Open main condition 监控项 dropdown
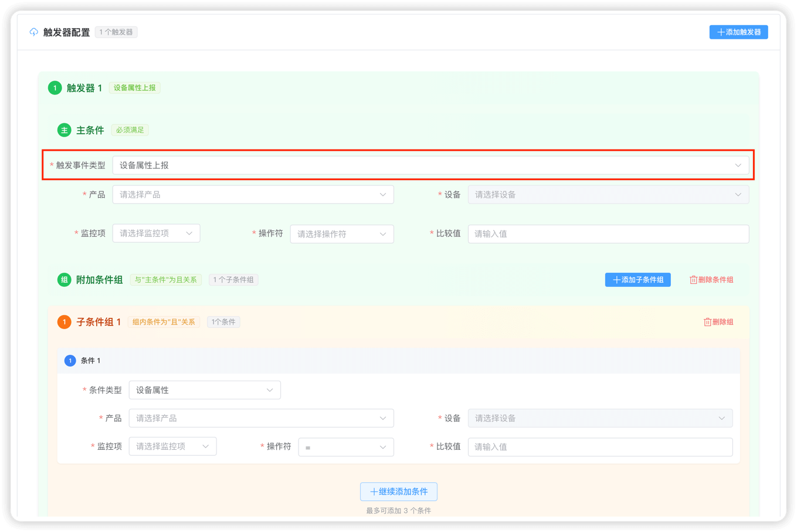This screenshot has width=797, height=532. (x=156, y=233)
